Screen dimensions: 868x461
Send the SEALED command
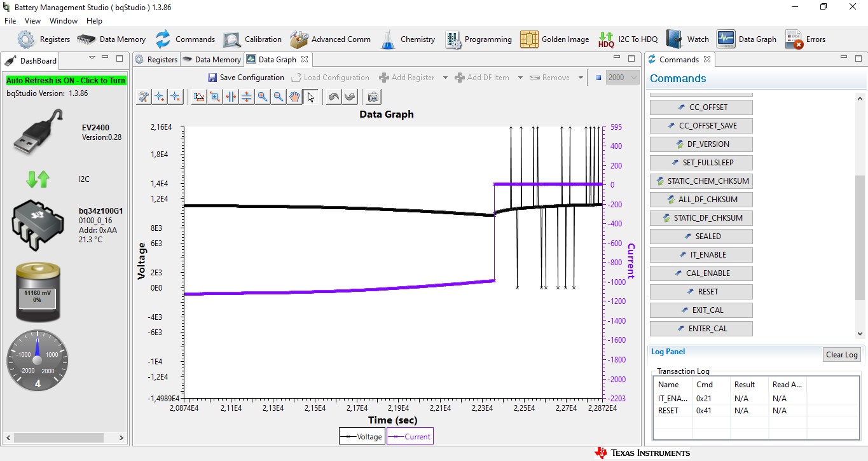coord(701,237)
